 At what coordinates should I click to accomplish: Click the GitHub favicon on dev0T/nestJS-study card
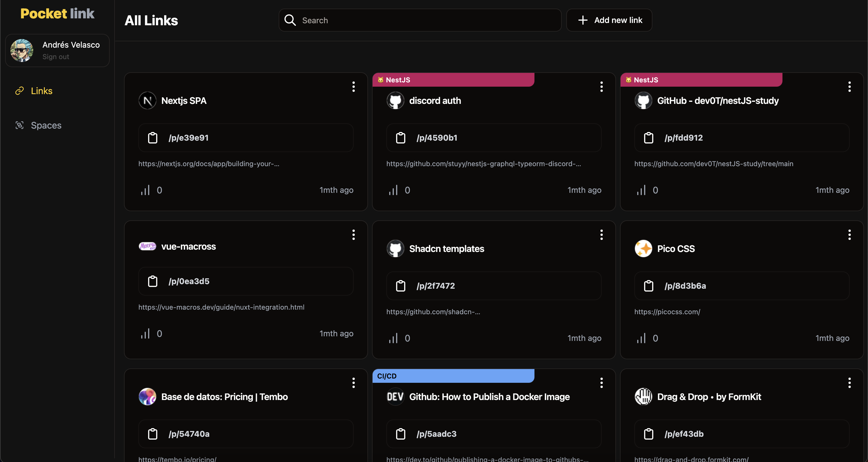(x=643, y=100)
